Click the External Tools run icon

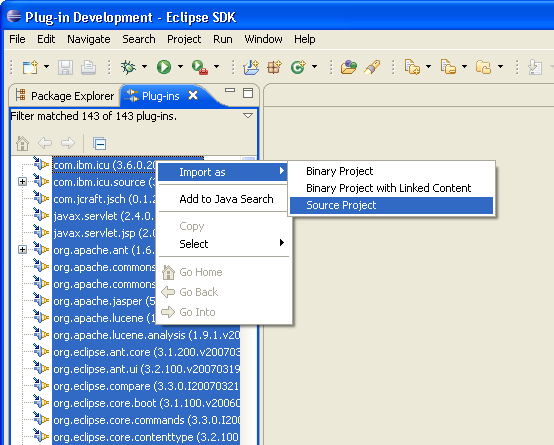(x=200, y=67)
